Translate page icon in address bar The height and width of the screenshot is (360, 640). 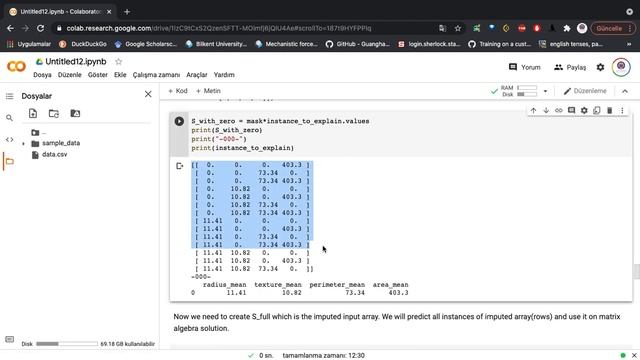point(442,28)
